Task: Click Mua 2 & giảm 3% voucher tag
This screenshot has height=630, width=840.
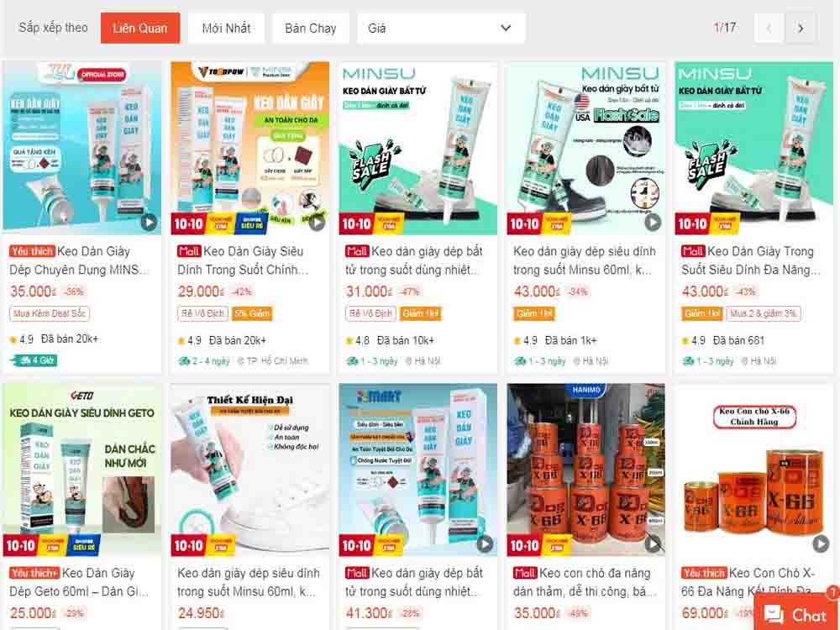Action: 763,313
